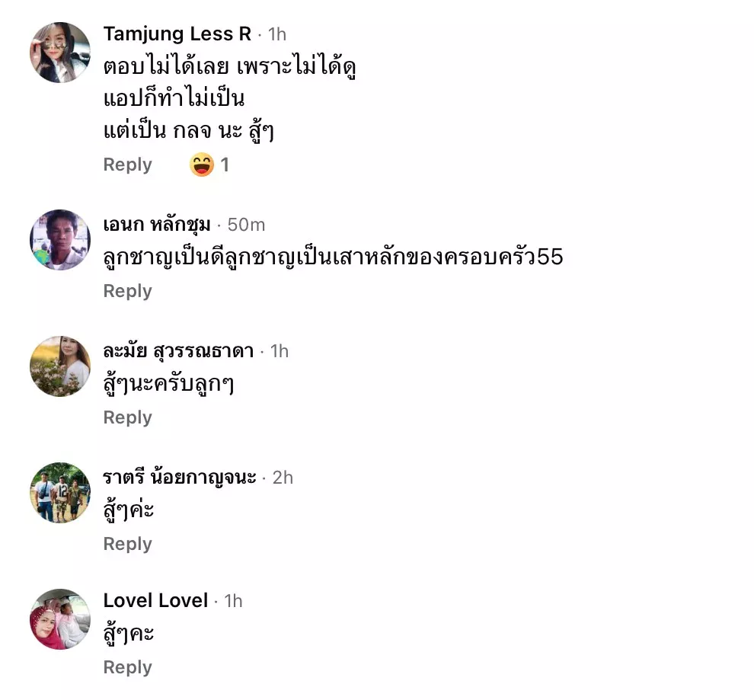Viewport: 754px width, 700px height.
Task: Visit ราตรี น้อยกาญจนะ's profile via name
Action: [x=180, y=477]
